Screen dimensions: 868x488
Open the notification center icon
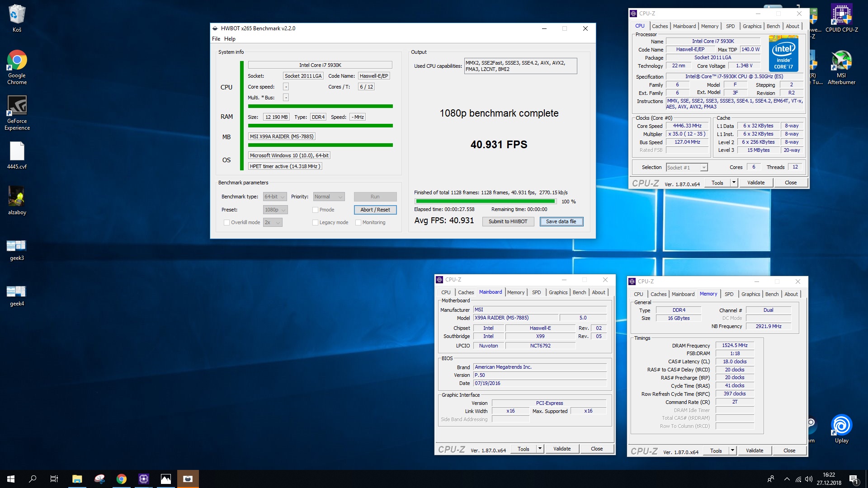click(854, 479)
